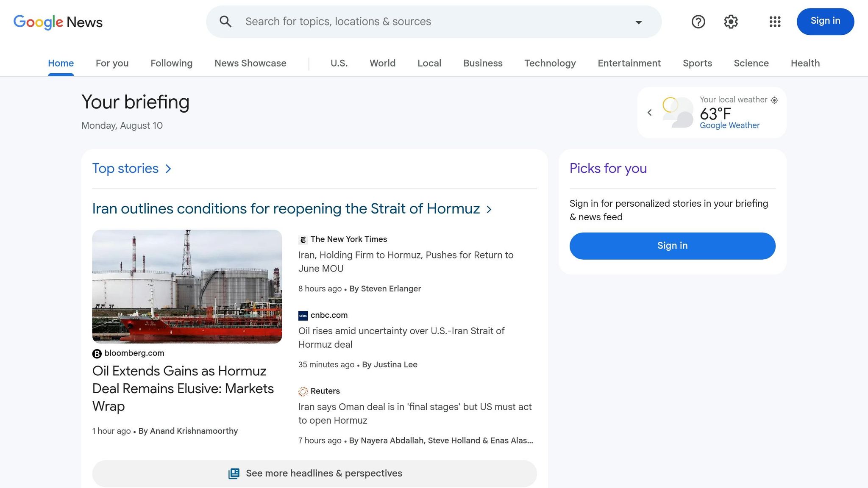
Task: Click the Your local weather label
Action: [x=733, y=100]
